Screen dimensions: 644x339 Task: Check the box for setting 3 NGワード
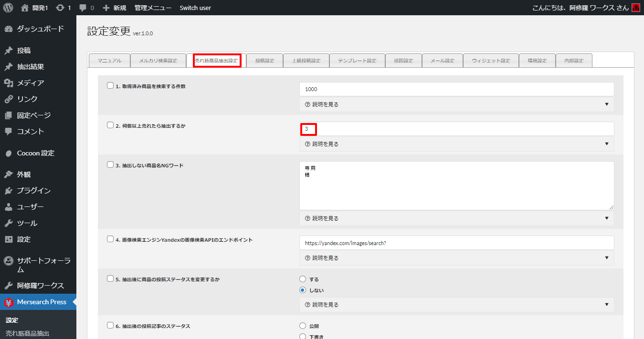click(x=110, y=165)
